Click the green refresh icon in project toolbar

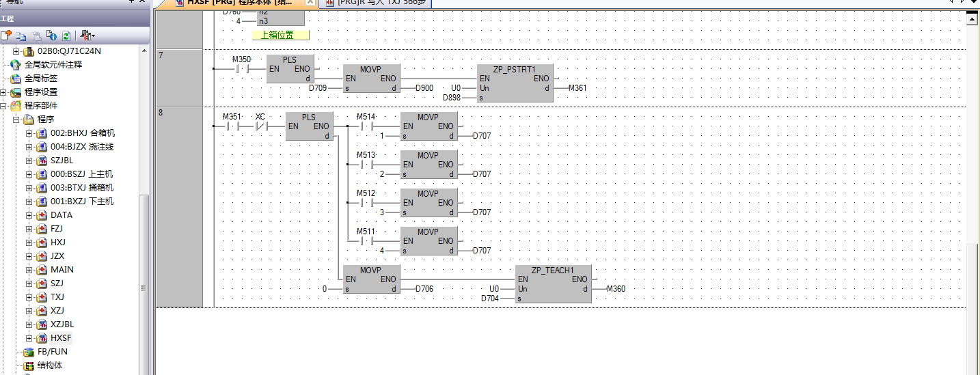click(x=66, y=35)
